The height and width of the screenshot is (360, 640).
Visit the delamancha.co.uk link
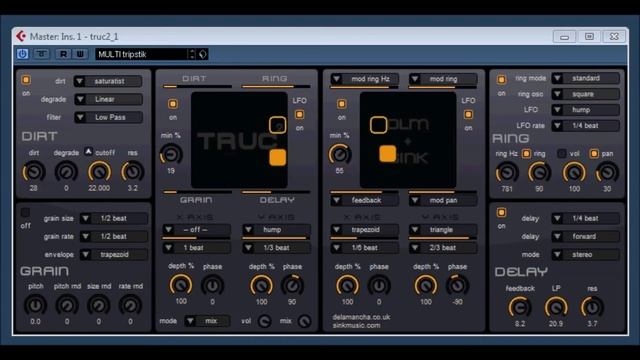[361, 317]
